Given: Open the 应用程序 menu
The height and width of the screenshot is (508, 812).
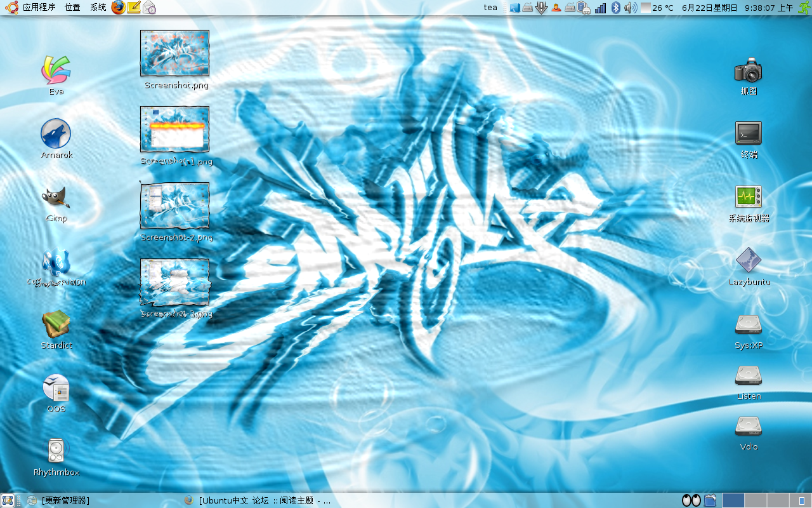Looking at the screenshot, I should pos(39,8).
